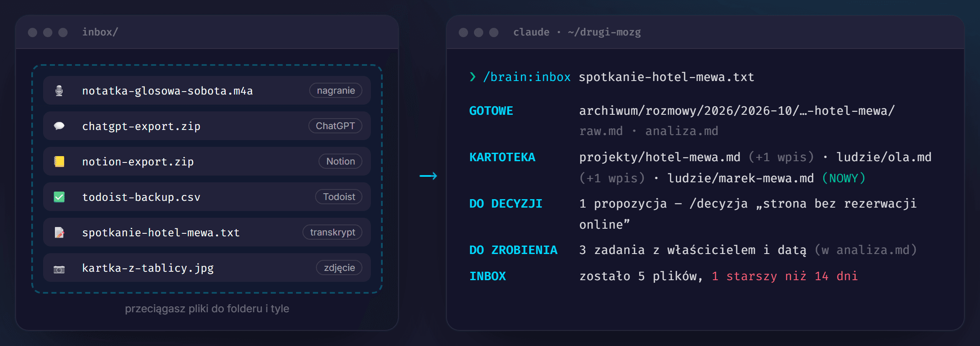980x346 pixels.
Task: Click 'zostało 5 plików' text
Action: point(638,276)
